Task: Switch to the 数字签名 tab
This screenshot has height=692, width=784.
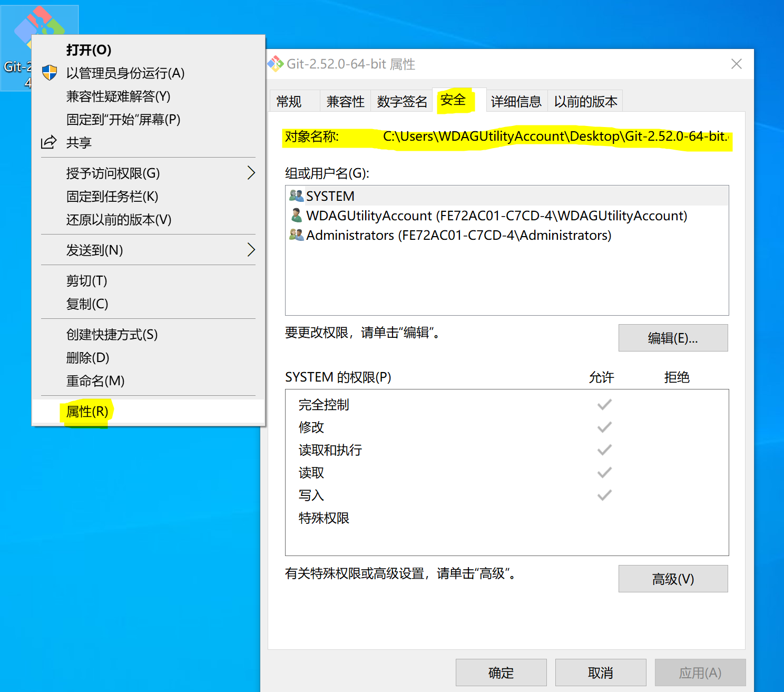Action: point(401,101)
